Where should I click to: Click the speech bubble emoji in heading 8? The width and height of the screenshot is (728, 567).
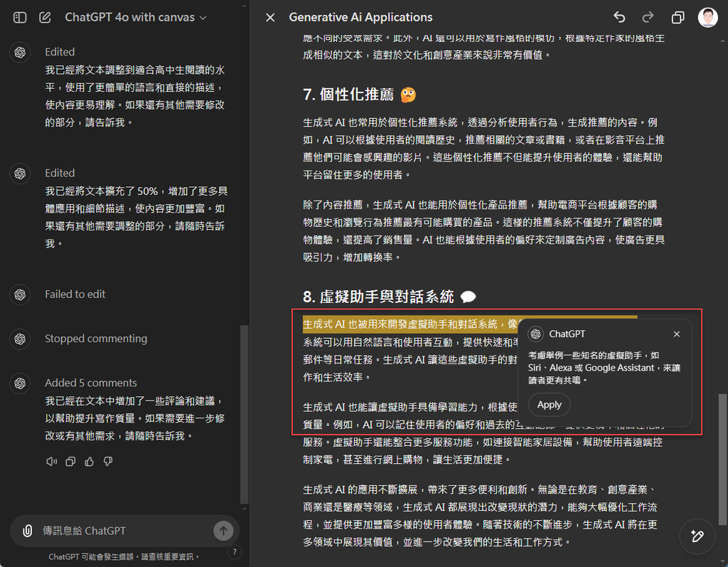[469, 297]
